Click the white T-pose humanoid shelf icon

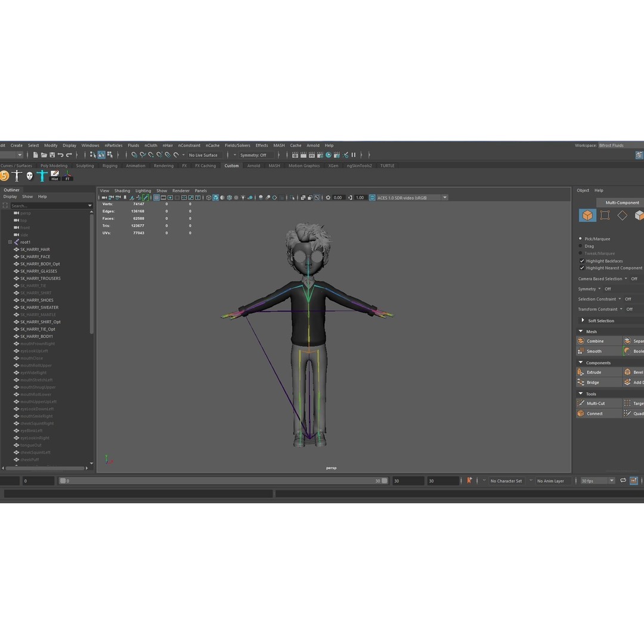(17, 176)
